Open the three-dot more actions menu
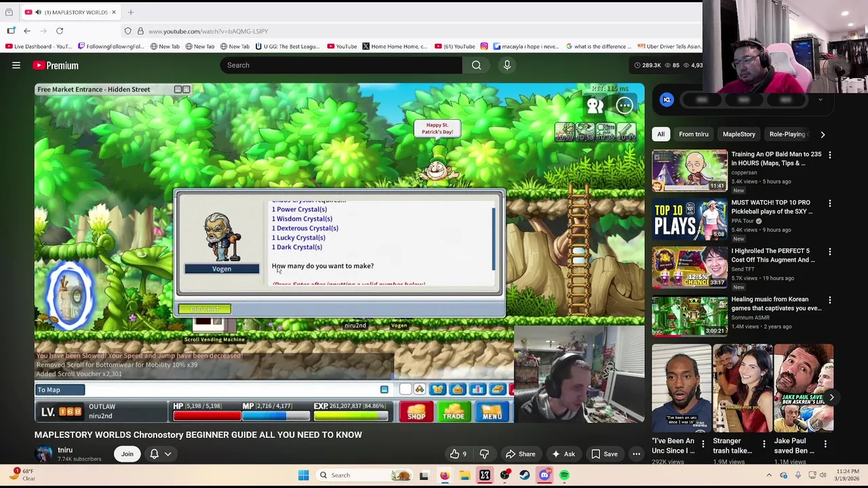This screenshot has height=488, width=868. click(x=636, y=454)
